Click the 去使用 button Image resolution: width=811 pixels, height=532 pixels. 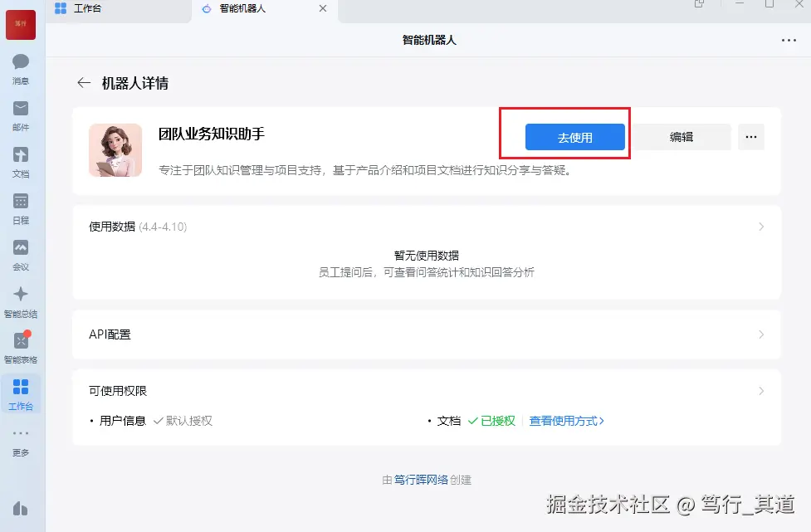(x=575, y=136)
